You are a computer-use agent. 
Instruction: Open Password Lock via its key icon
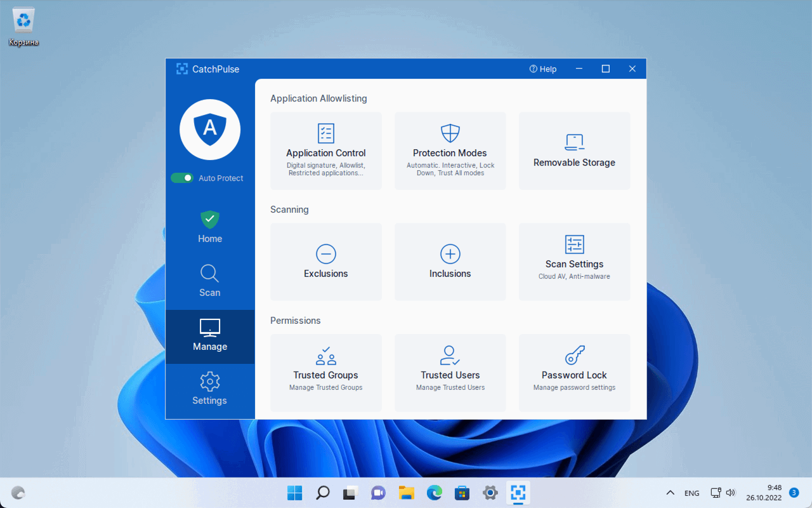[574, 356]
